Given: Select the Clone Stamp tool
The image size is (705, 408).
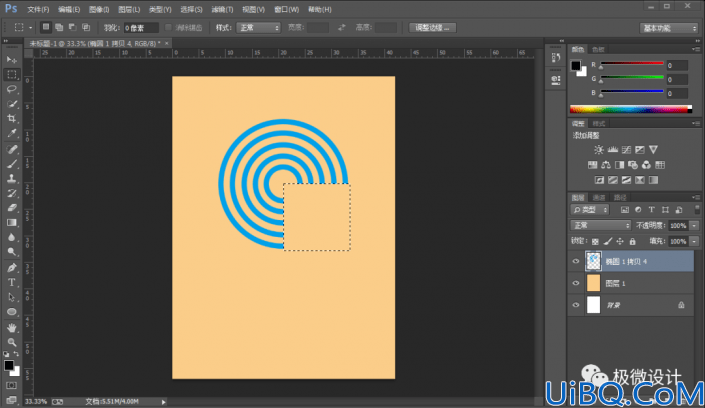Looking at the screenshot, I should pos(12,179).
